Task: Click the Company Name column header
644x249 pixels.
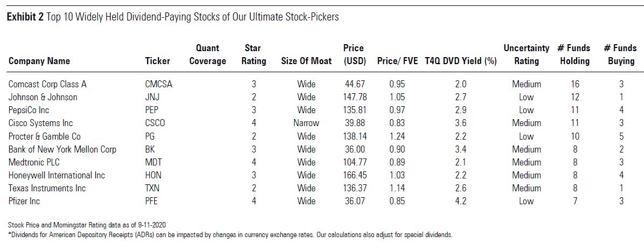Action: click(x=39, y=61)
